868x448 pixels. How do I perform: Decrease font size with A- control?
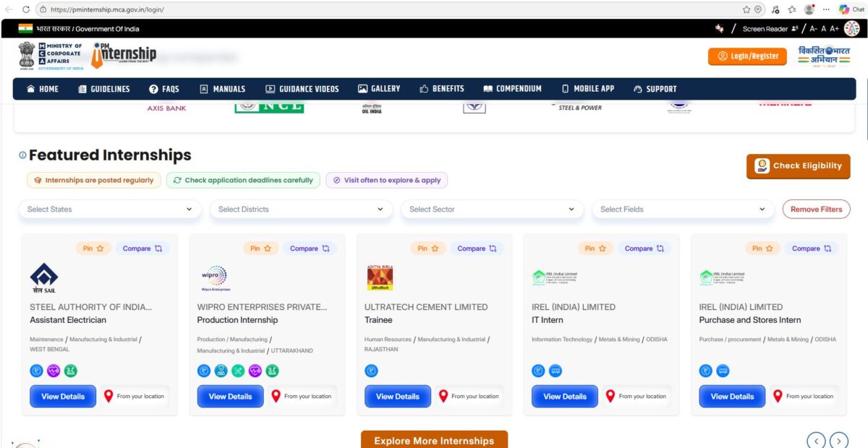coord(814,29)
